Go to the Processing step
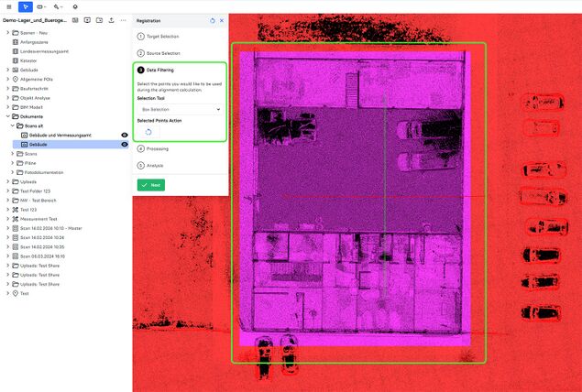 (157, 148)
